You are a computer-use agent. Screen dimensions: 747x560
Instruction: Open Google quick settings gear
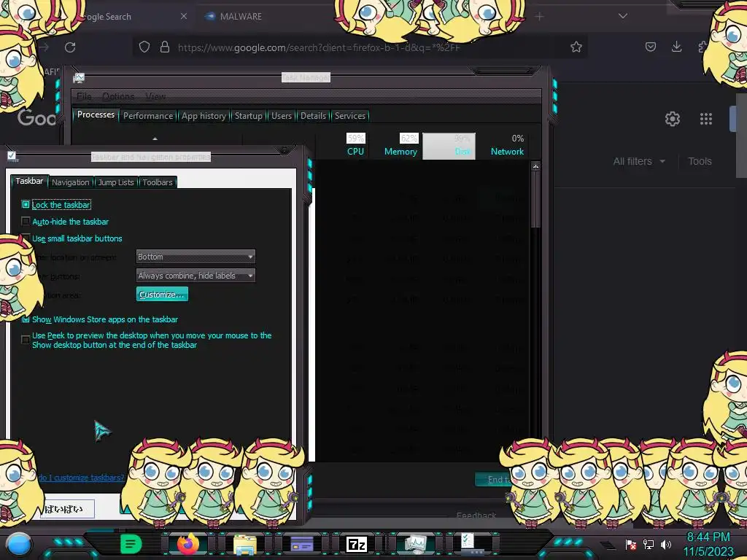pos(672,119)
